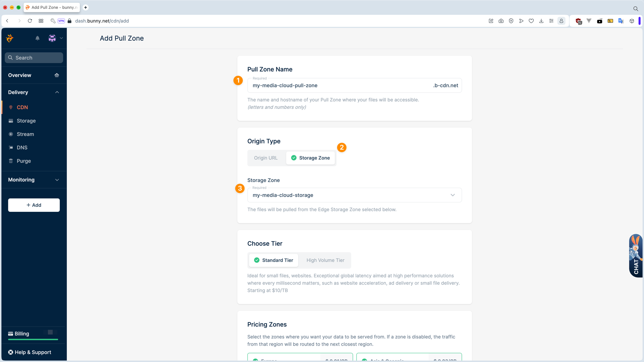Viewport: 644px width, 362px height.
Task: Click the sidebar Search field
Action: click(34, 58)
